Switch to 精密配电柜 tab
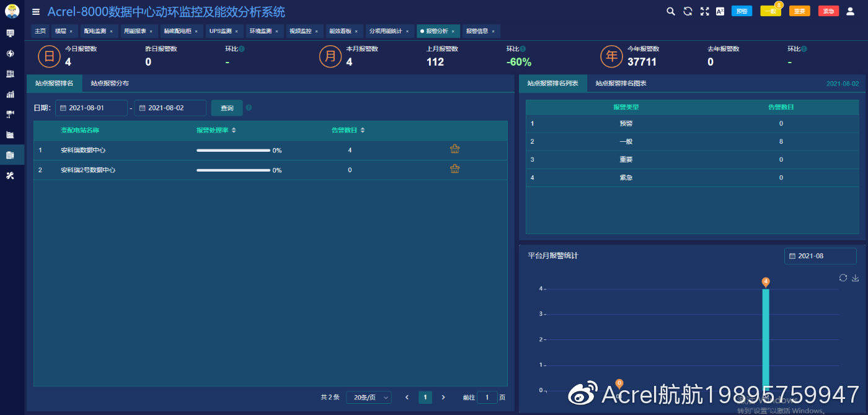The width and height of the screenshot is (868, 415). pos(180,31)
